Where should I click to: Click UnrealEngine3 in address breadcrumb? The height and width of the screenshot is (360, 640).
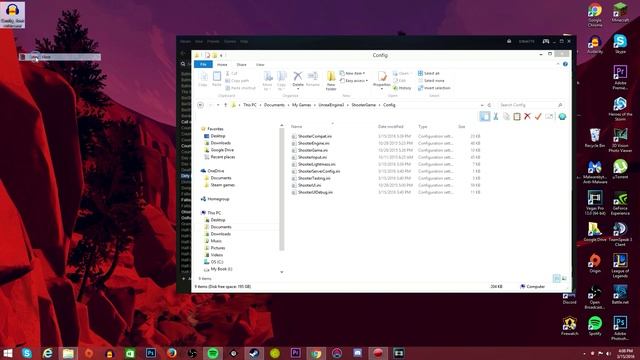tap(331, 105)
